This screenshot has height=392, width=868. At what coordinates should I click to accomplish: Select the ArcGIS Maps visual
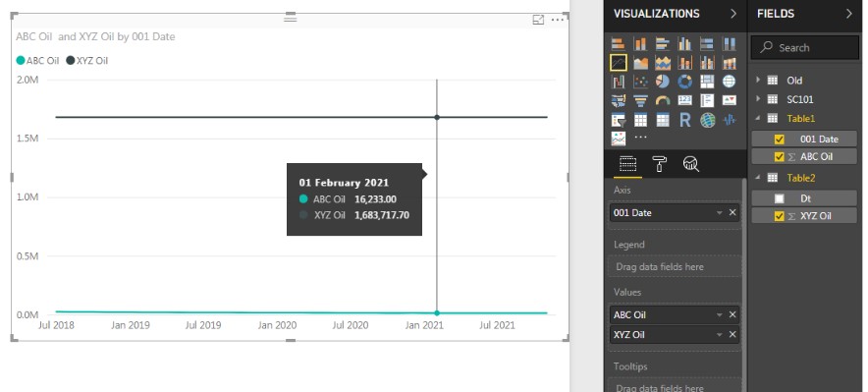(x=707, y=120)
